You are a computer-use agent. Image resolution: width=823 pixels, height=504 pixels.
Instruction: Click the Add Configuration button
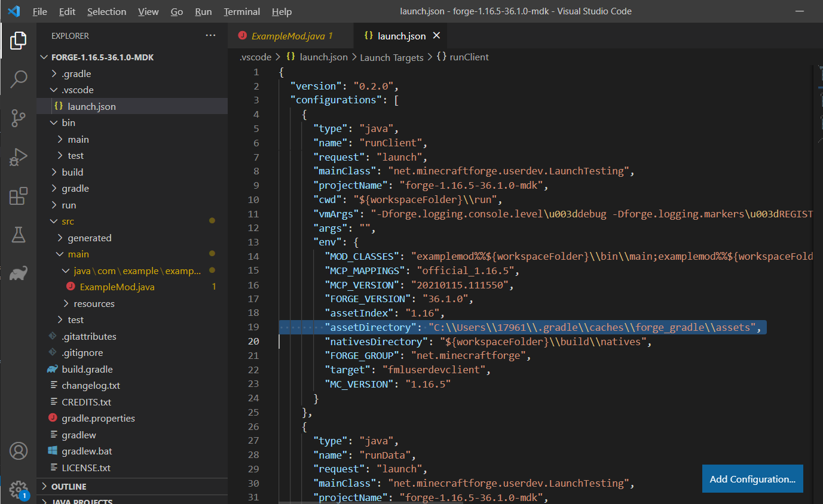pyautogui.click(x=752, y=478)
